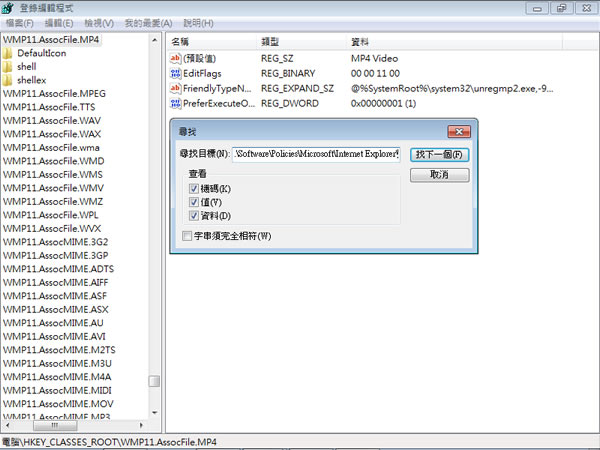
Task: Click the MP4 Video data cell
Action: pyautogui.click(x=374, y=58)
